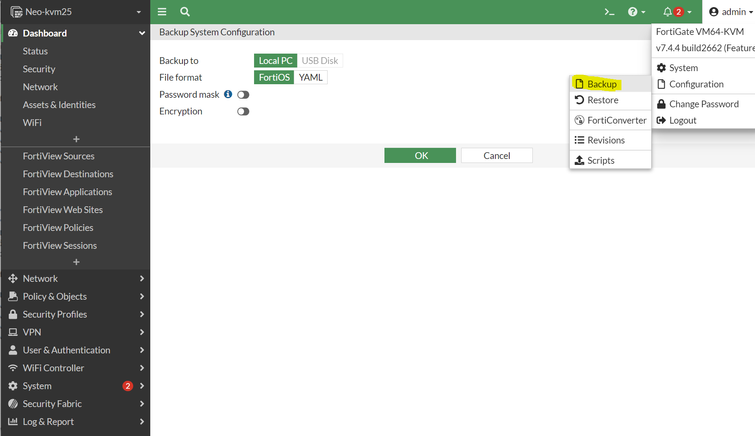Expand the Security Fabric chevron
The width and height of the screenshot is (755, 436).
click(x=142, y=404)
